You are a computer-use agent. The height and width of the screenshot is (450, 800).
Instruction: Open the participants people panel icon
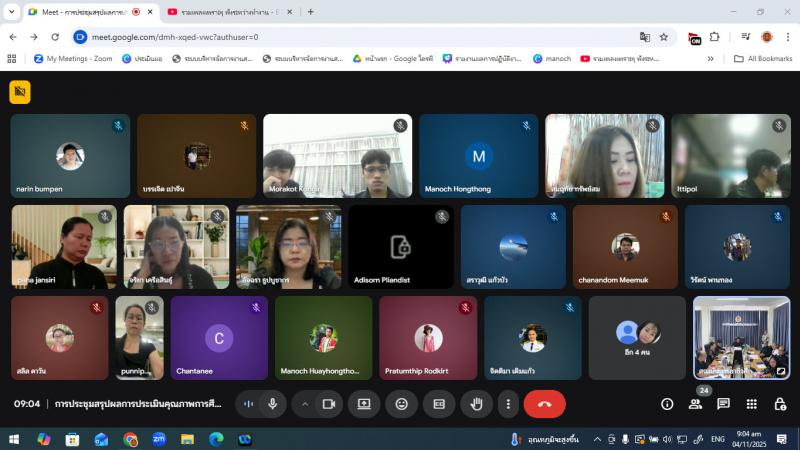[x=695, y=404]
